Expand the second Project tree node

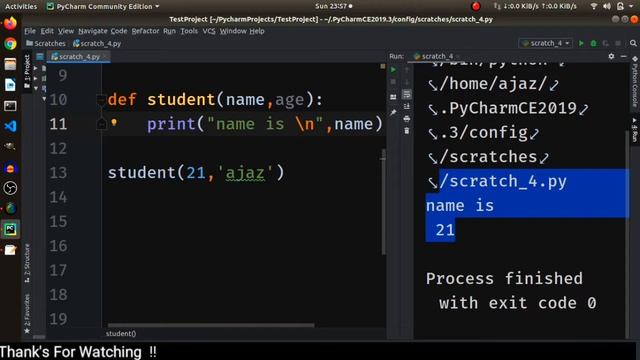[36, 78]
